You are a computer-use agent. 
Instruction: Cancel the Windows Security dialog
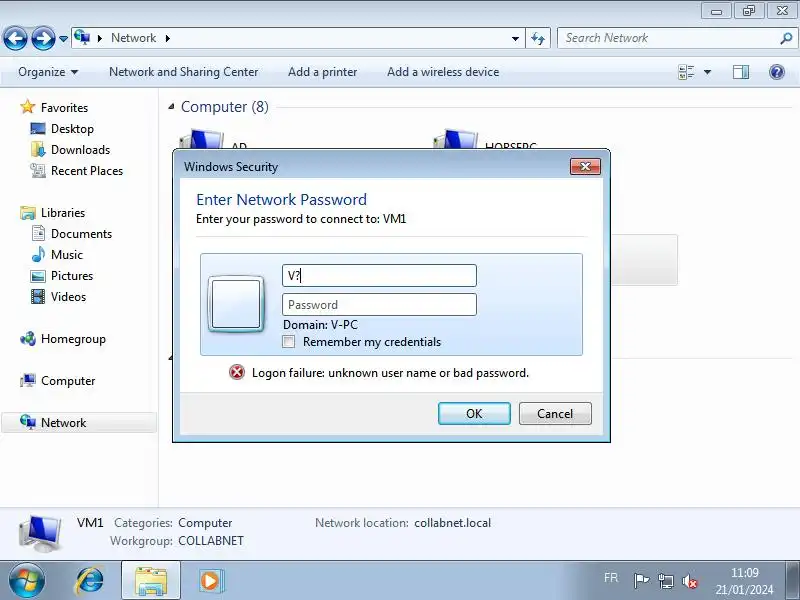point(555,413)
